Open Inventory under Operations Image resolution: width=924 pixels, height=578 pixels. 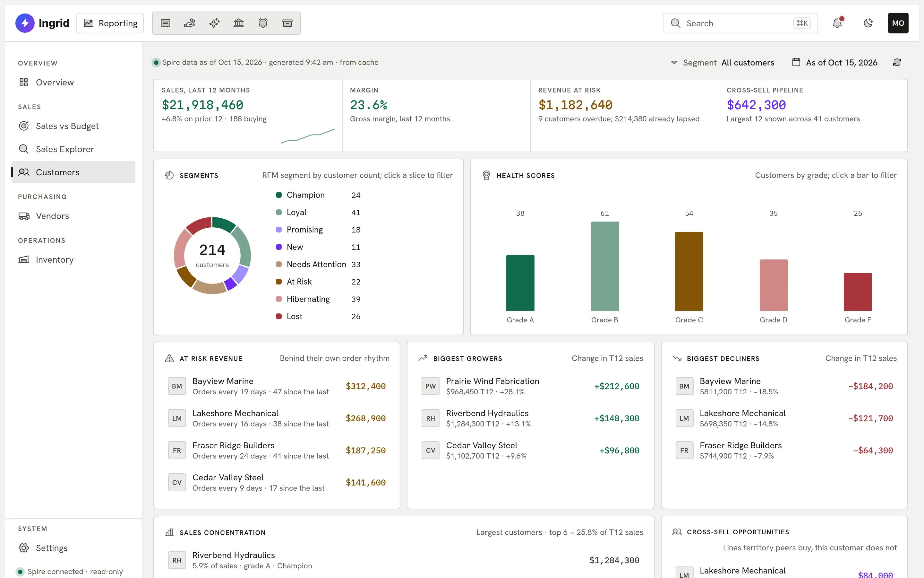(x=73, y=259)
